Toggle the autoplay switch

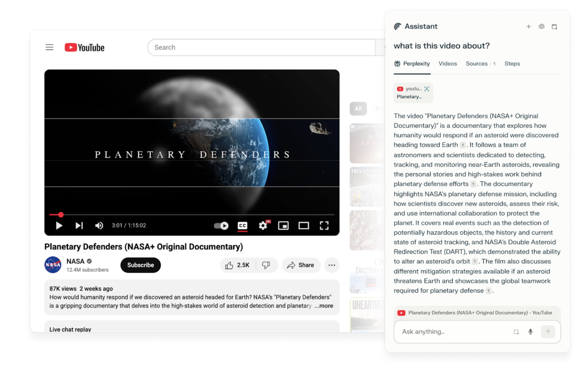coord(221,225)
